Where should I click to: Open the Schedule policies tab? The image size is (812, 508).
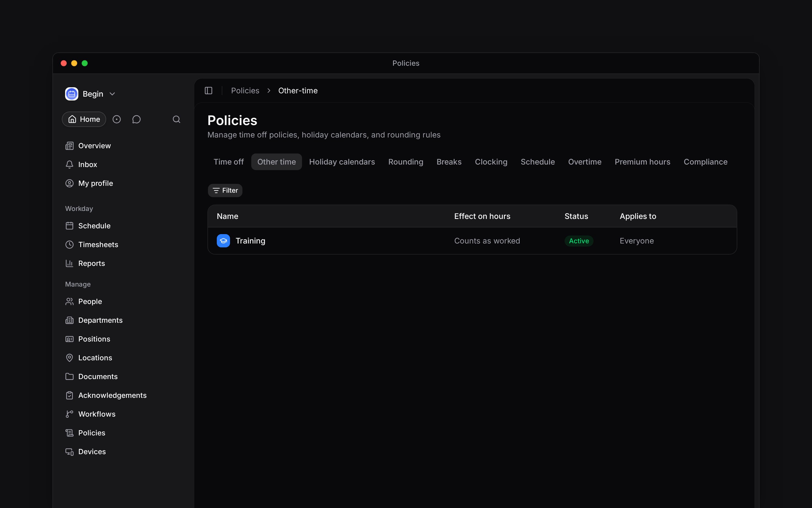538,162
